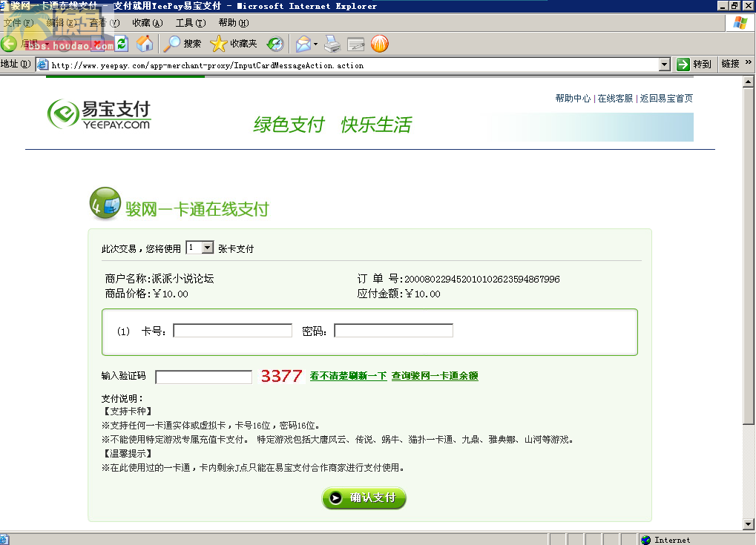Click the green Back arrow in toolbar
756x545 pixels.
(x=9, y=44)
